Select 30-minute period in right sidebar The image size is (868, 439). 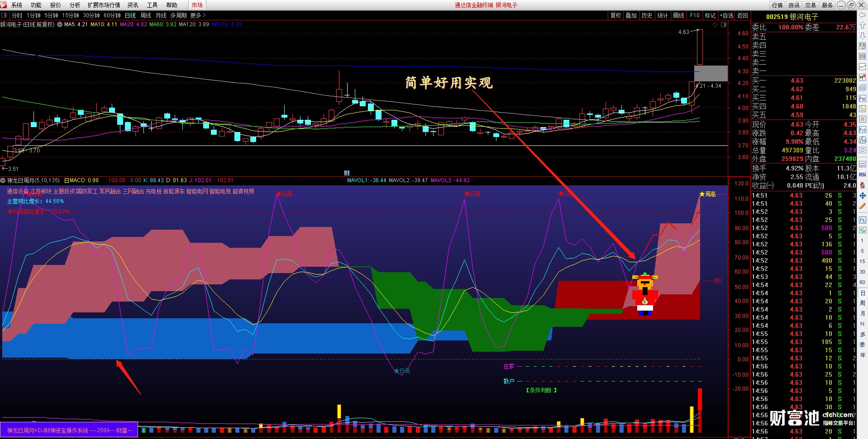pyautogui.click(x=862, y=272)
